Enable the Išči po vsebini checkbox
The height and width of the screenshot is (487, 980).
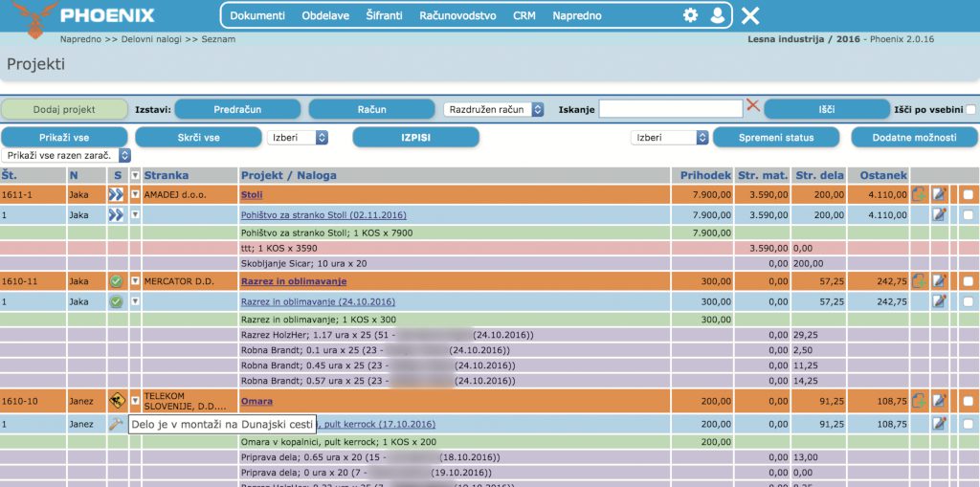[970, 110]
